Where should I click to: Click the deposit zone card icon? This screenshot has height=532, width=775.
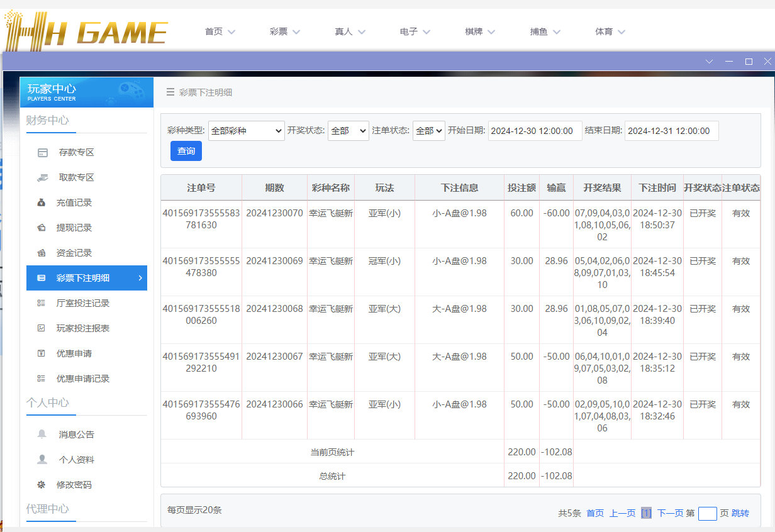click(43, 152)
